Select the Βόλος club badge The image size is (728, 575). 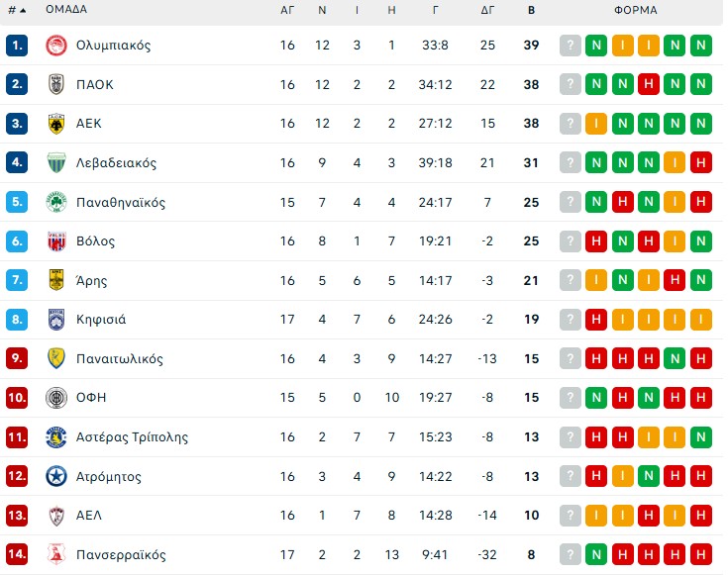click(55, 241)
